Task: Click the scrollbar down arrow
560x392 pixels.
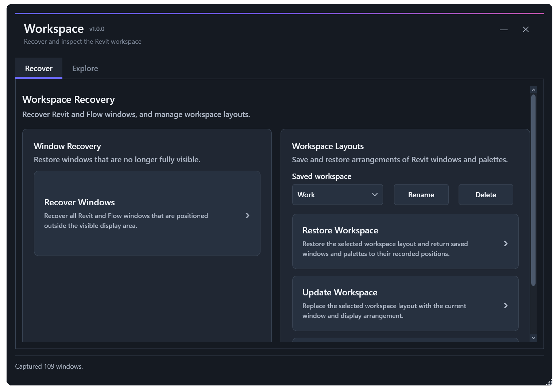Action: point(533,338)
